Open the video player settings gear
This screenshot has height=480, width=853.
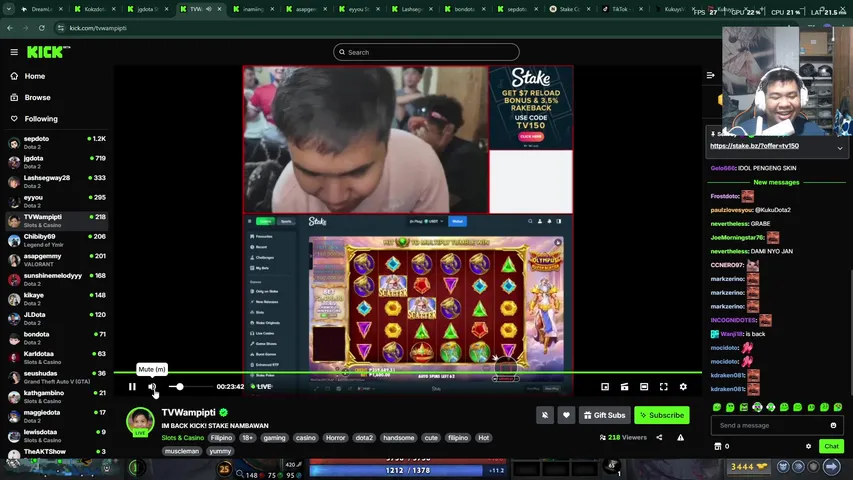pyautogui.click(x=683, y=386)
